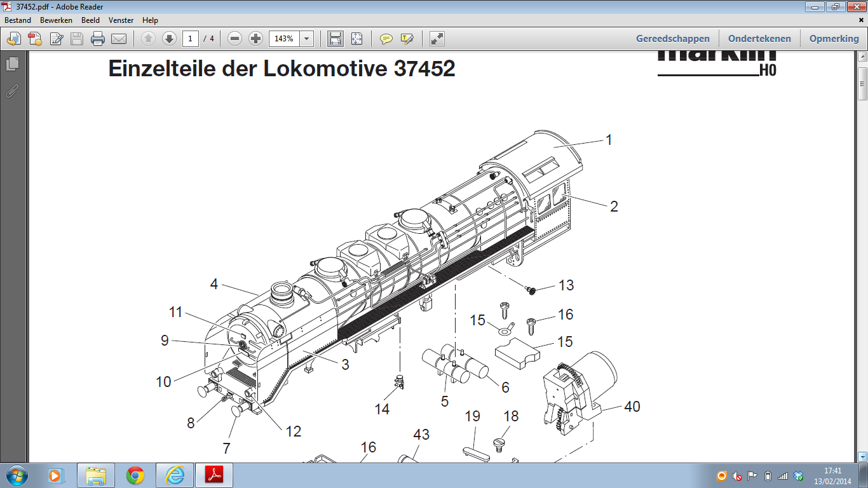Viewport: 868px width, 488px height.
Task: Open Windows Media Player from taskbar
Action: click(55, 475)
